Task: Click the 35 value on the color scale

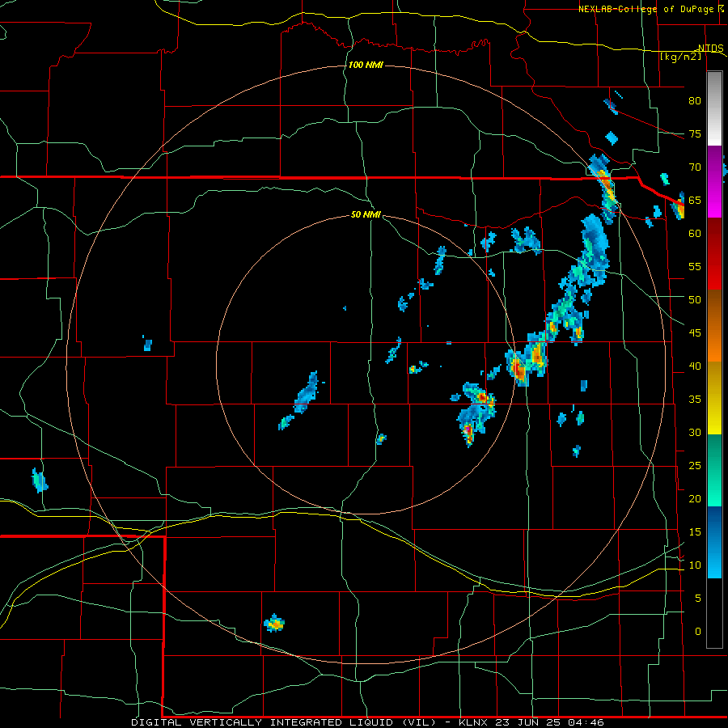Action: 695,400
